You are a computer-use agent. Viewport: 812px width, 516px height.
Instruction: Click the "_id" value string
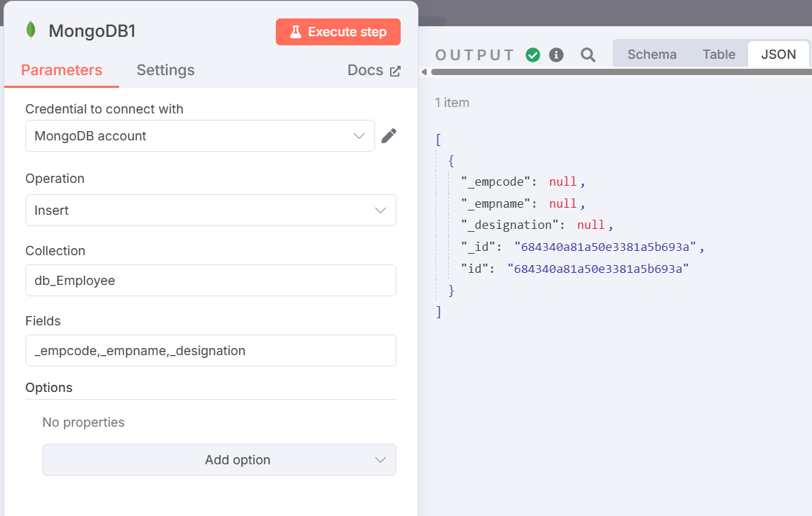coord(605,247)
